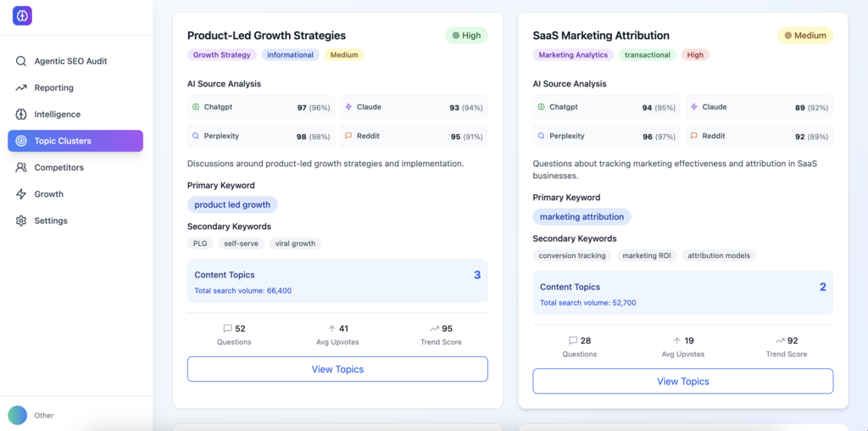868x431 pixels.
Task: Click the Reporting trend arrow icon
Action: click(21, 87)
